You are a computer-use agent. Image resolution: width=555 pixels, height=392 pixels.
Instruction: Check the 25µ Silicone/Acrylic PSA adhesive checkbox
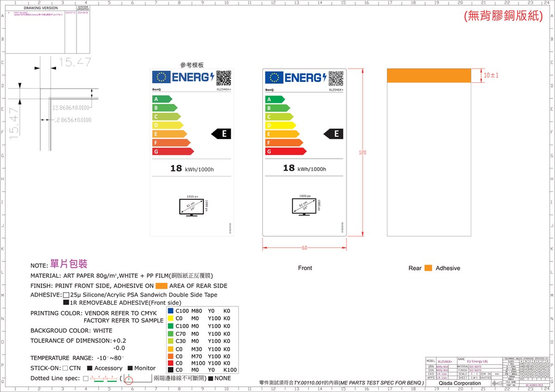66,295
